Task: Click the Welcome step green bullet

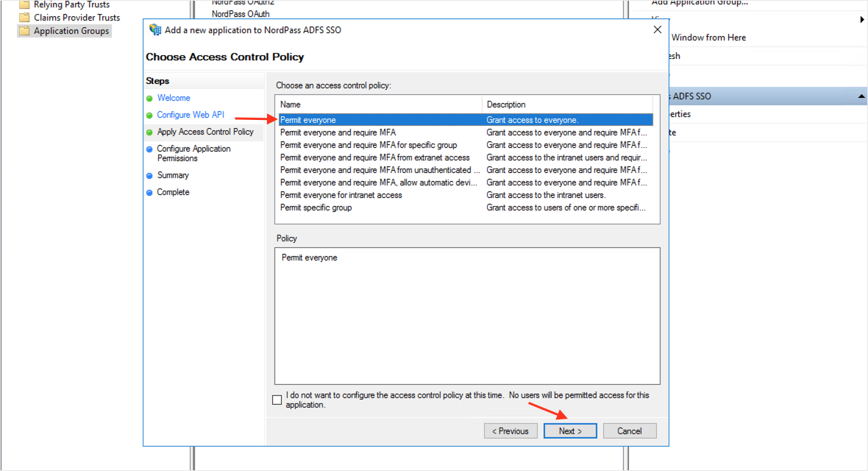Action: pos(149,99)
